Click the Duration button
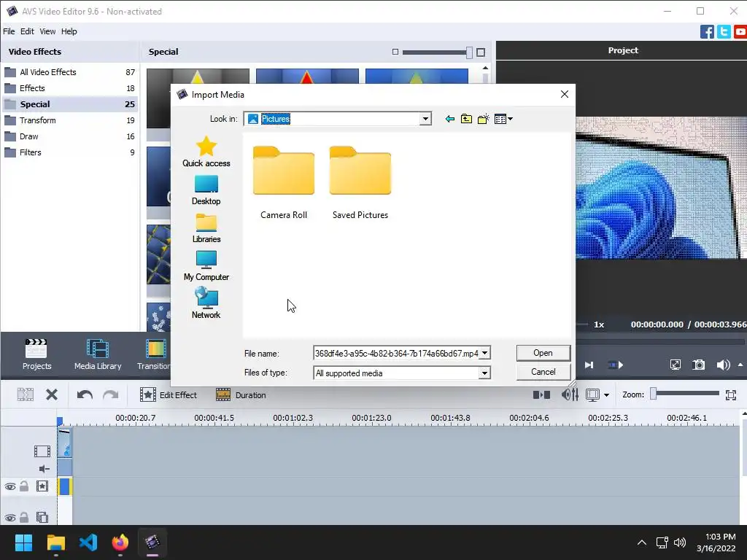Screen dimensions: 747x560 coord(241,394)
